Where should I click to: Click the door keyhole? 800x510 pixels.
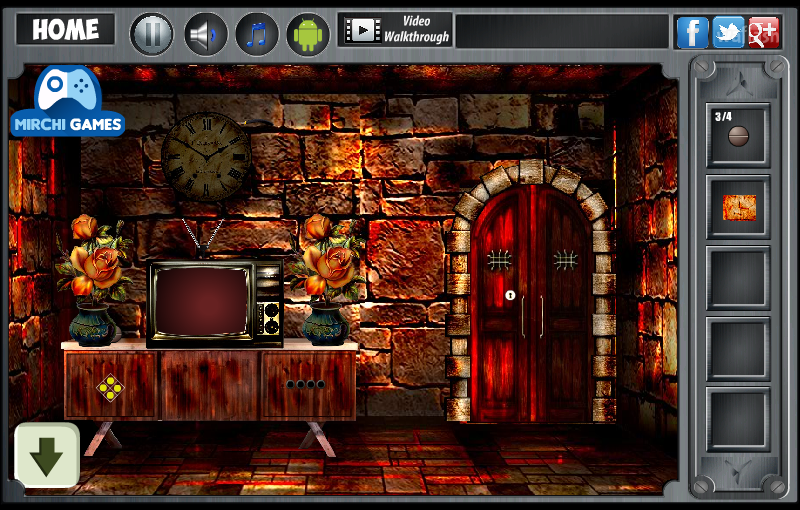(x=510, y=295)
